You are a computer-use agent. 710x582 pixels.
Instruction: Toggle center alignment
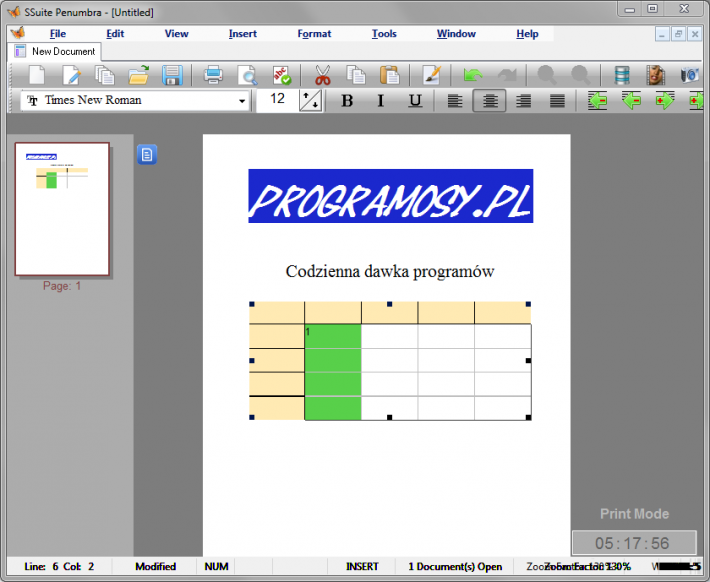489,101
